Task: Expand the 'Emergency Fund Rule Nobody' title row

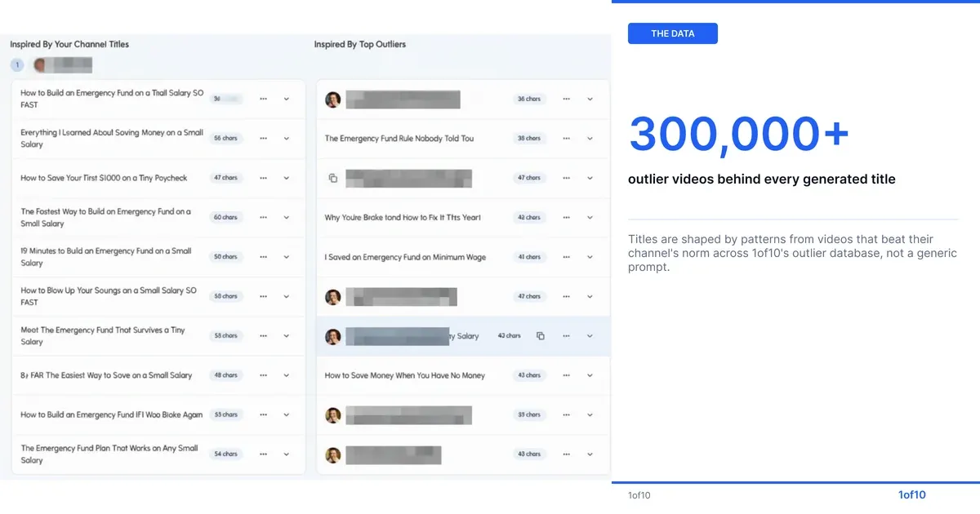Action: [x=590, y=139]
